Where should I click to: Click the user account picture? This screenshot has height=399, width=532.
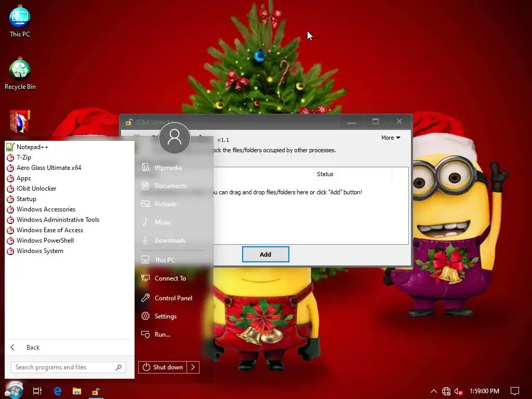[x=175, y=138]
